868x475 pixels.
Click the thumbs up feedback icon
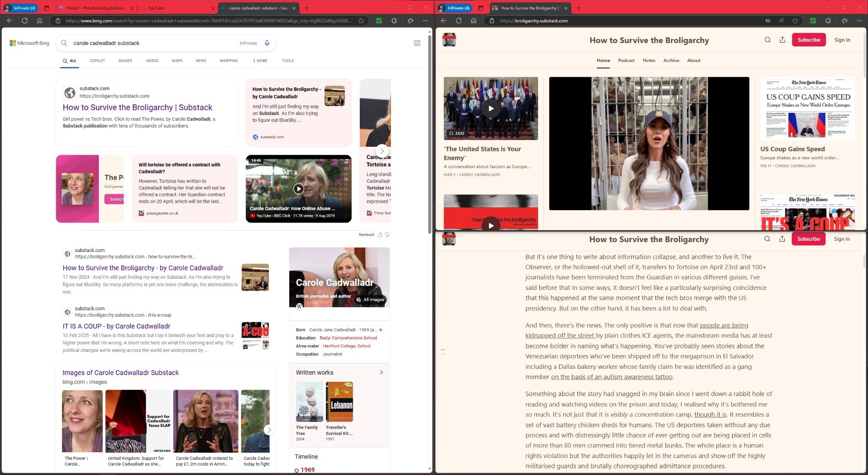tap(380, 235)
